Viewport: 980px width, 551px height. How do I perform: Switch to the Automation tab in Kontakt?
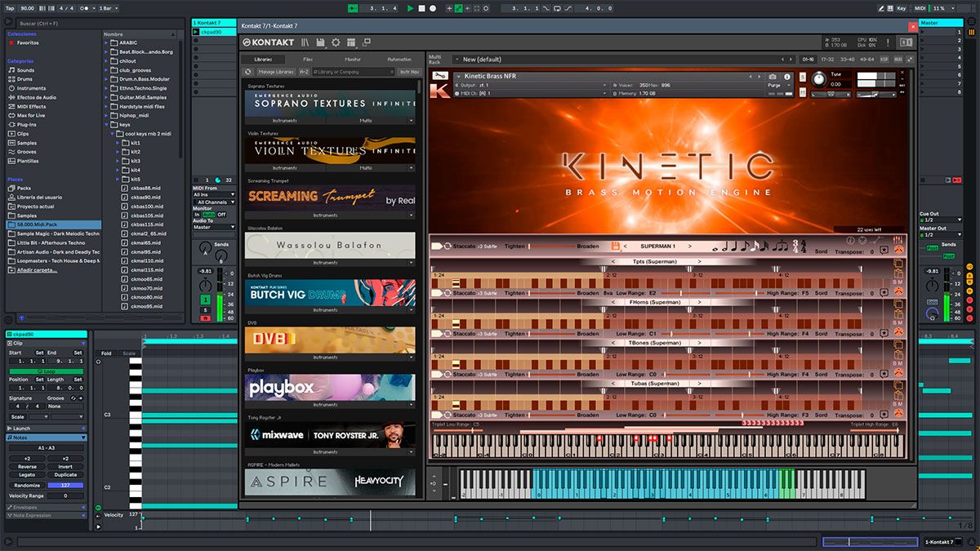click(399, 60)
